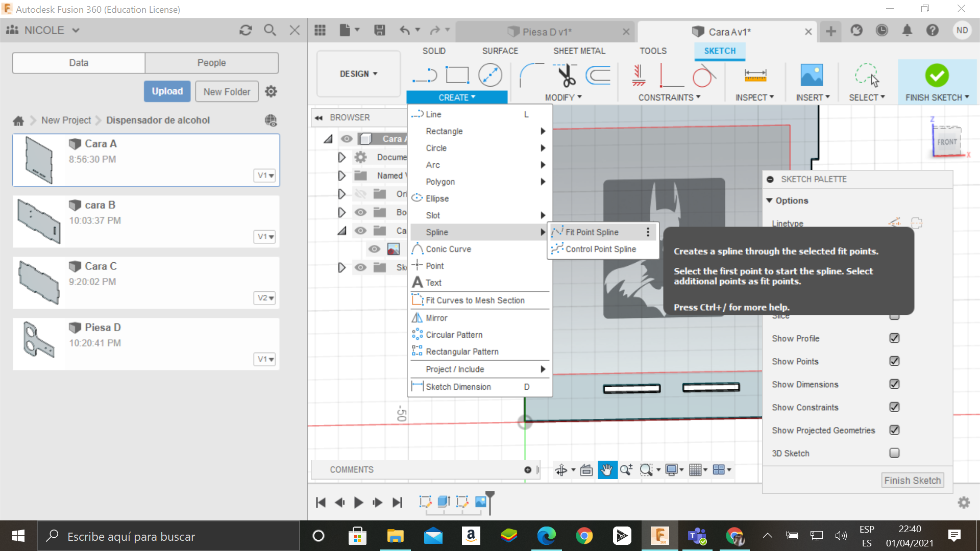Select the Fit Point Spline tool

click(x=592, y=232)
